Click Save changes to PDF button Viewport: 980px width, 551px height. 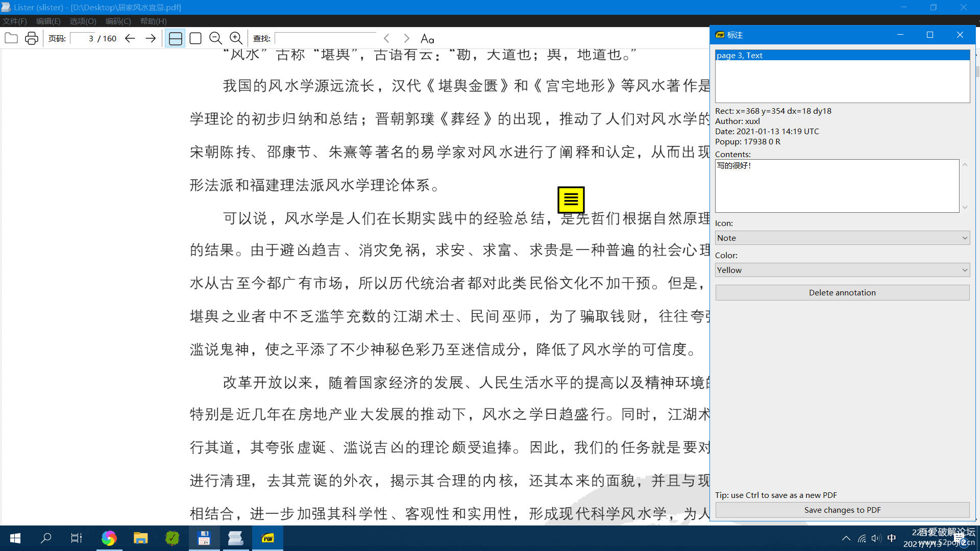coord(842,510)
